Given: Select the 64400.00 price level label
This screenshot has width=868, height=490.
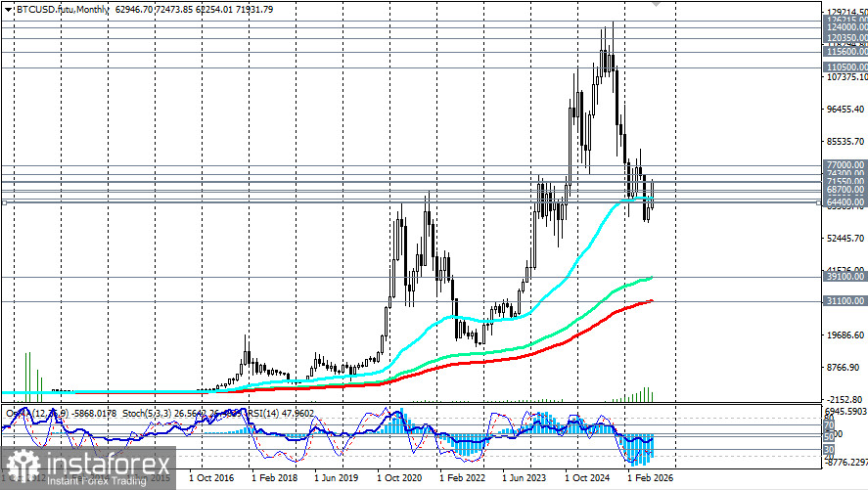Looking at the screenshot, I should click(845, 202).
